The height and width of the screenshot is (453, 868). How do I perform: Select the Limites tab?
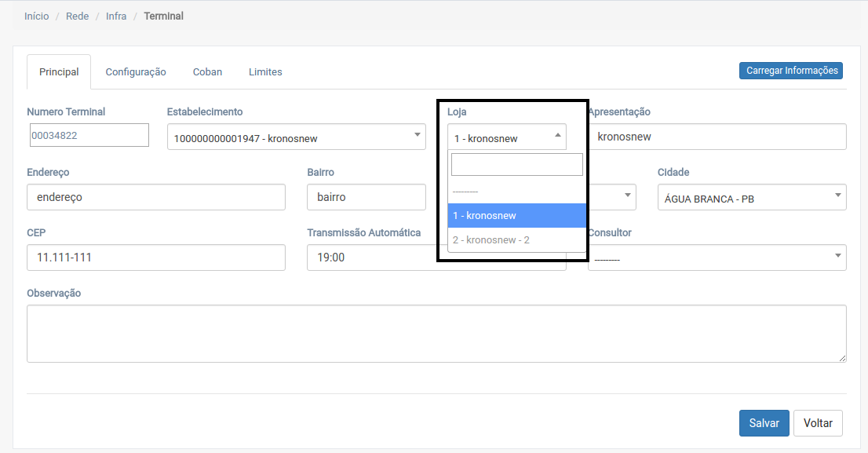pos(265,71)
